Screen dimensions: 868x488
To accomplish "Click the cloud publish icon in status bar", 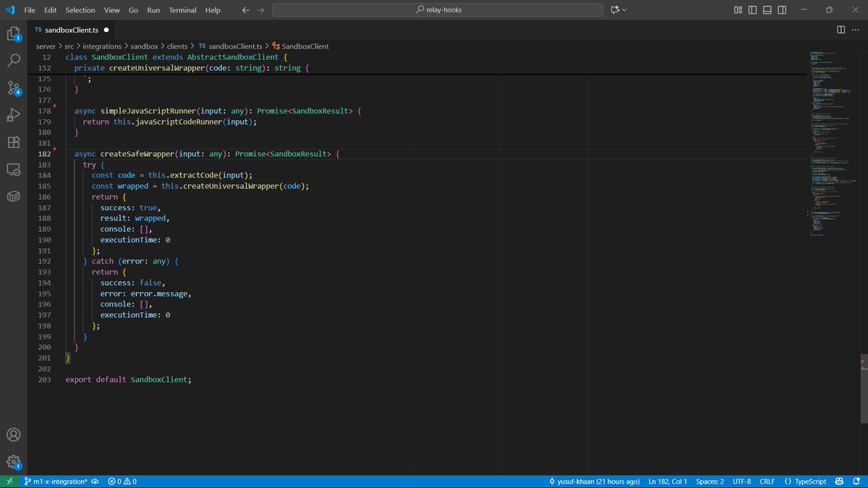I will click(95, 481).
